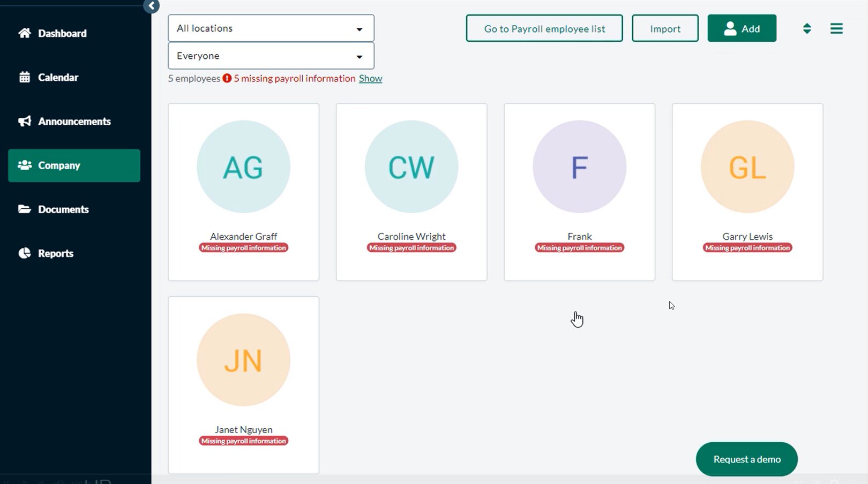Open Garry Lewis's GL avatar
This screenshot has width=868, height=484.
pyautogui.click(x=747, y=167)
